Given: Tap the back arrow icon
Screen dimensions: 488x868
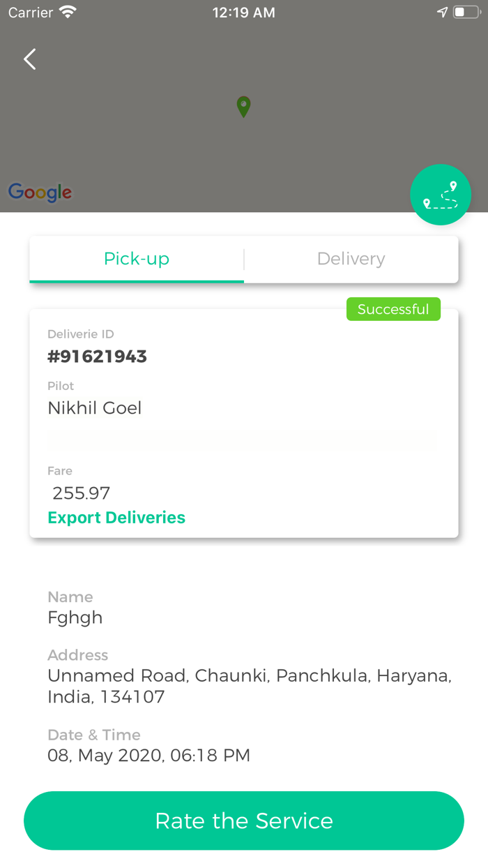Looking at the screenshot, I should pos(29,59).
